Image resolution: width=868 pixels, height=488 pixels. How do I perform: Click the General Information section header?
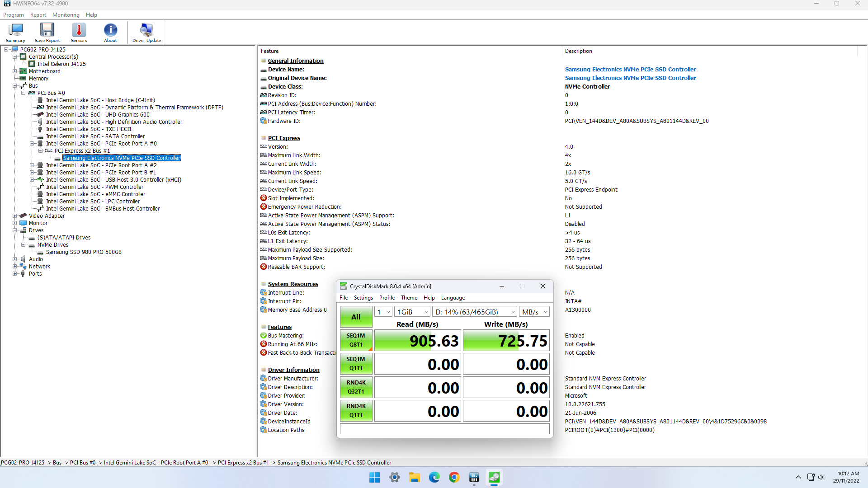296,61
